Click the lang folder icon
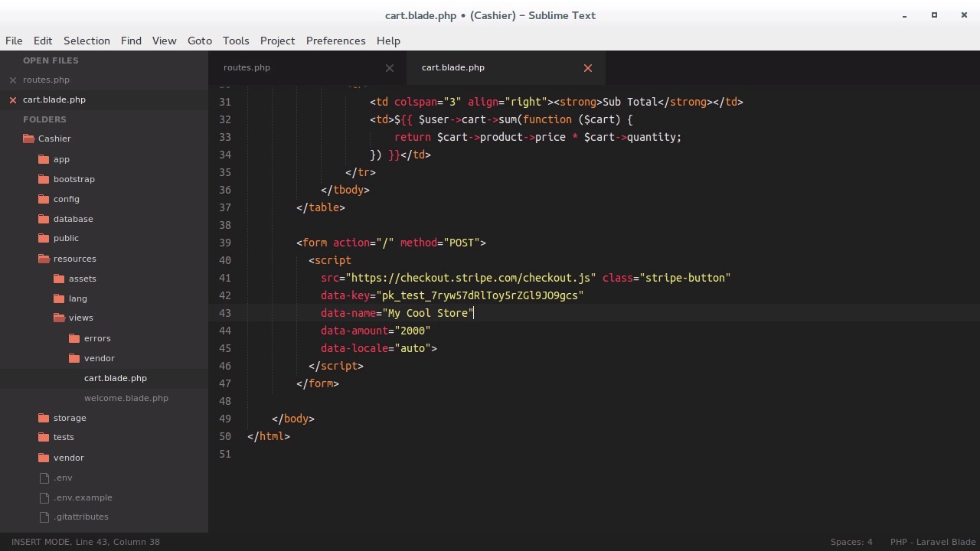Screen dimensions: 980x551 click(x=59, y=298)
